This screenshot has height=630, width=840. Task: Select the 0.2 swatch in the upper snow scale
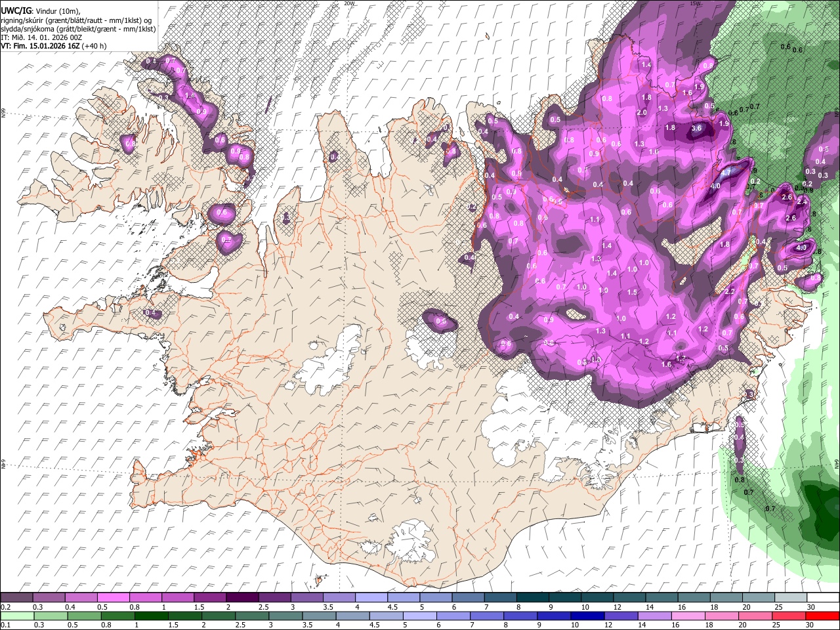[x=16, y=598]
